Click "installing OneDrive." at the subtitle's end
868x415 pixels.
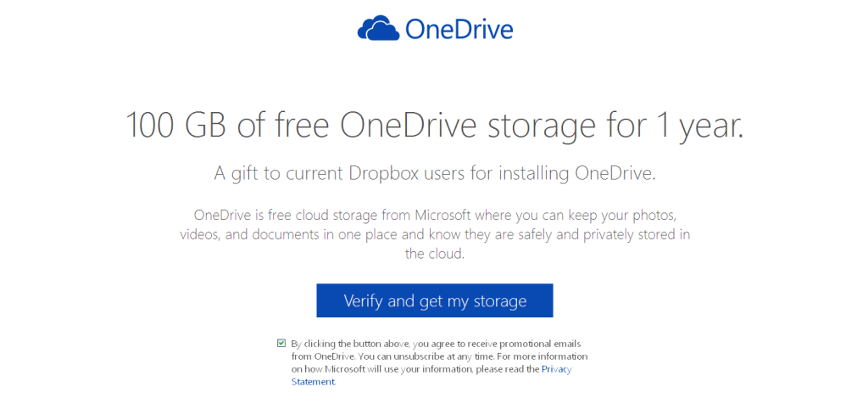[577, 174]
